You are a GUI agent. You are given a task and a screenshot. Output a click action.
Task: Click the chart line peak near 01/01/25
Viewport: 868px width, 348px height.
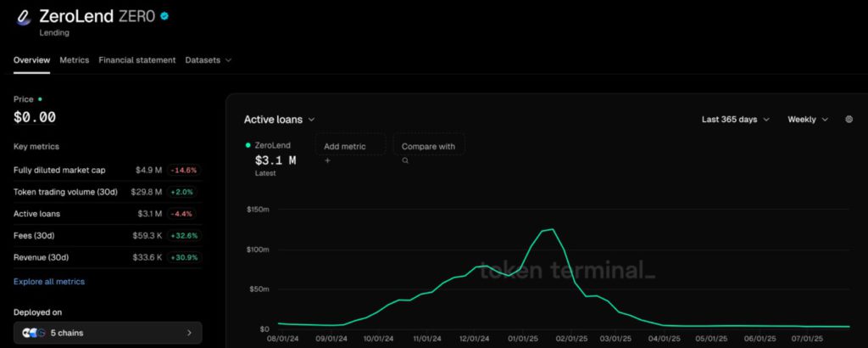coord(552,229)
